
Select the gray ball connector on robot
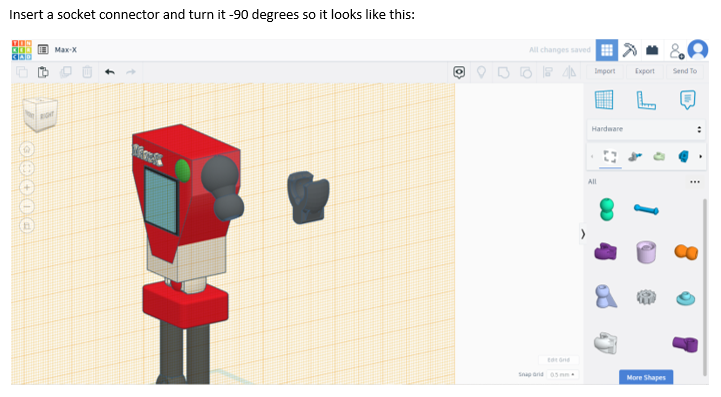coord(222,187)
